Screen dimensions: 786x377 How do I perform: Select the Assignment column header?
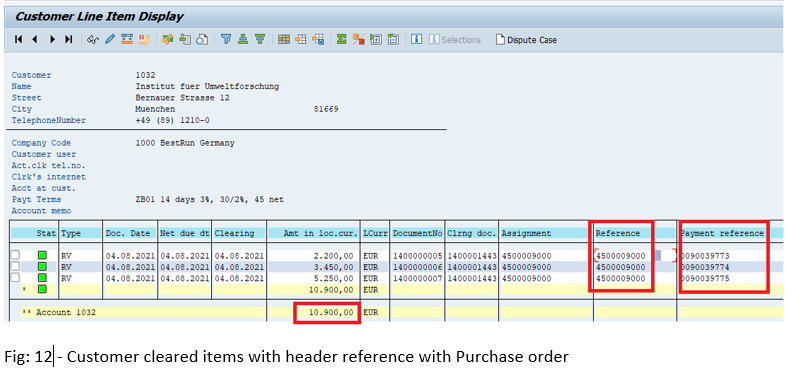546,233
